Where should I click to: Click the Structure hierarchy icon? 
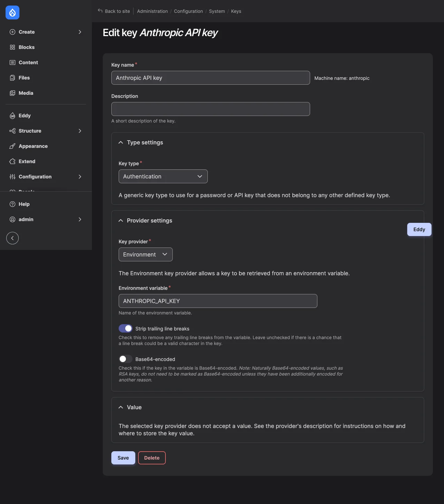tap(12, 131)
